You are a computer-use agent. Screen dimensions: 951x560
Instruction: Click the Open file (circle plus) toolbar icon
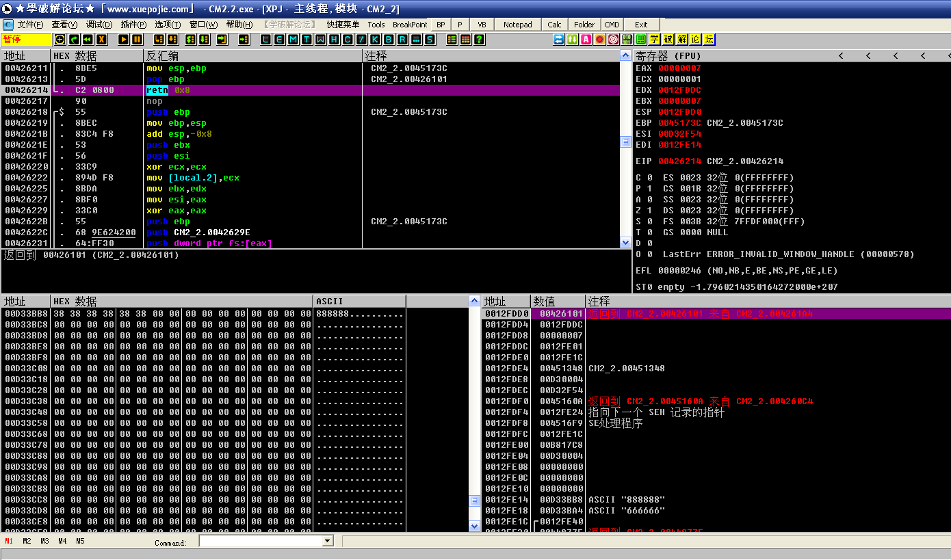60,40
